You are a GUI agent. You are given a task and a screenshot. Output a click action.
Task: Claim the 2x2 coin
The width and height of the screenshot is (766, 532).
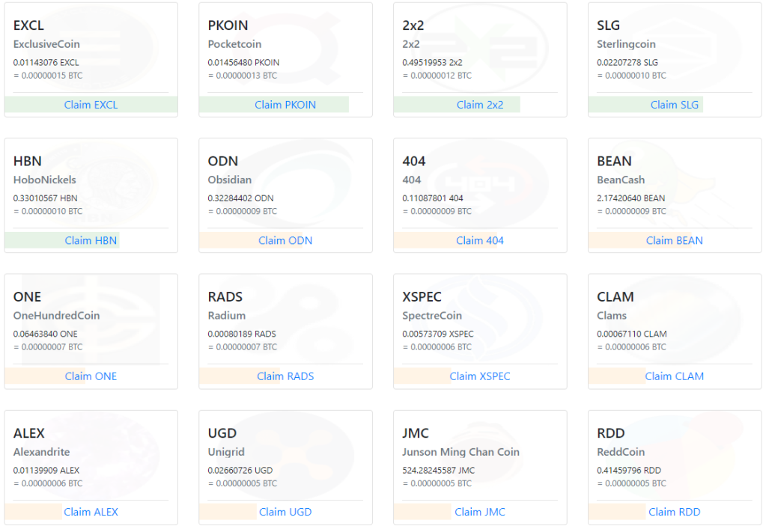(480, 105)
